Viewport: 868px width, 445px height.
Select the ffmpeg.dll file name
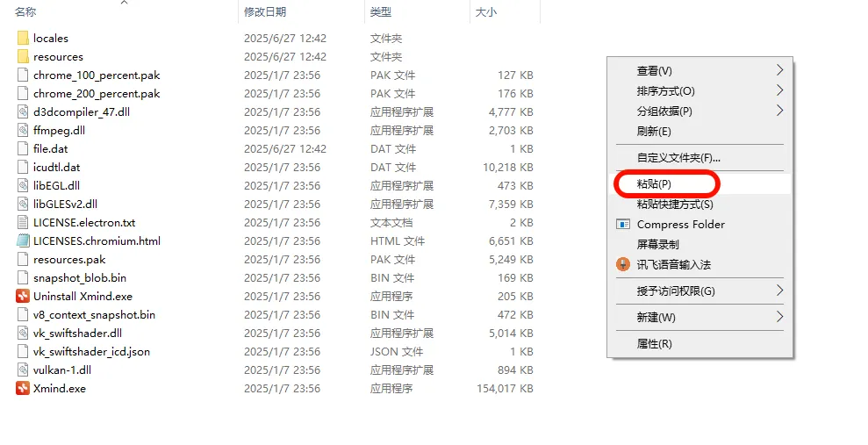point(59,130)
